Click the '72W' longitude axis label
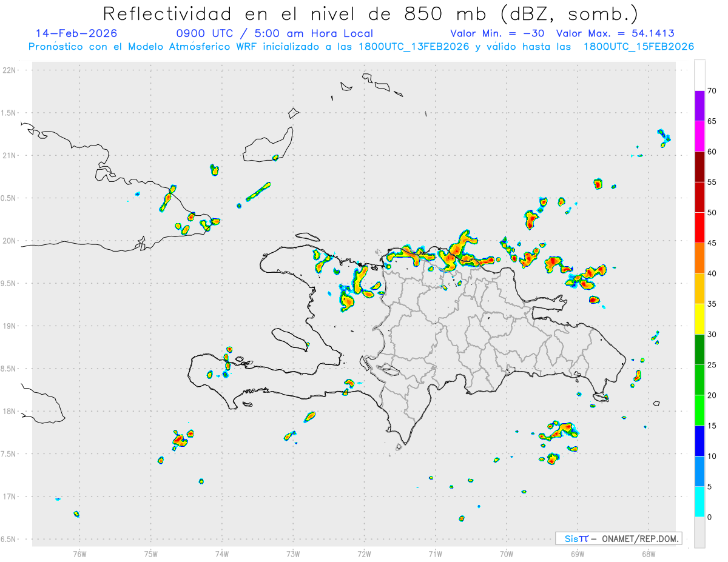This screenshot has height=562, width=728. [x=364, y=554]
